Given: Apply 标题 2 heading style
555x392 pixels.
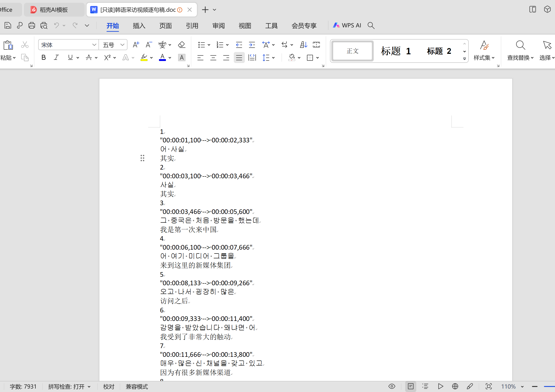Looking at the screenshot, I should tap(439, 51).
